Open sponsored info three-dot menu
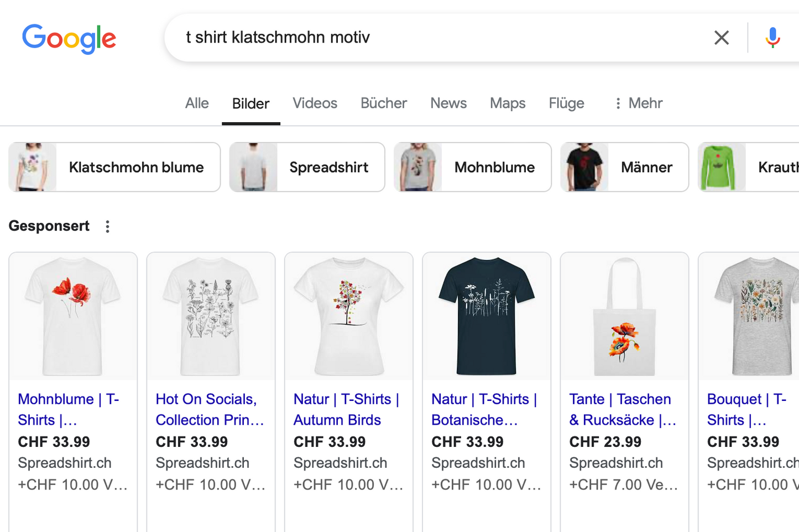Screen dimensions: 799x532 click(x=108, y=226)
